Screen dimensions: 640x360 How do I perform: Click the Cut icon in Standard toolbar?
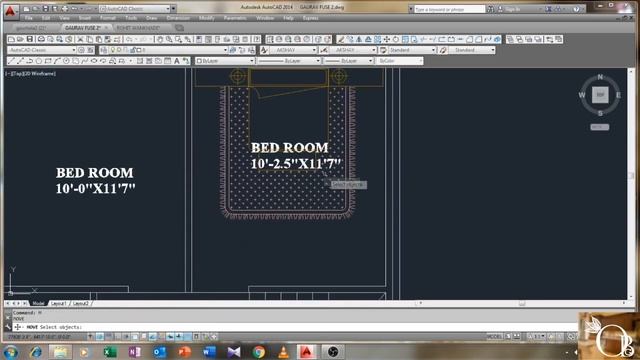click(80, 39)
